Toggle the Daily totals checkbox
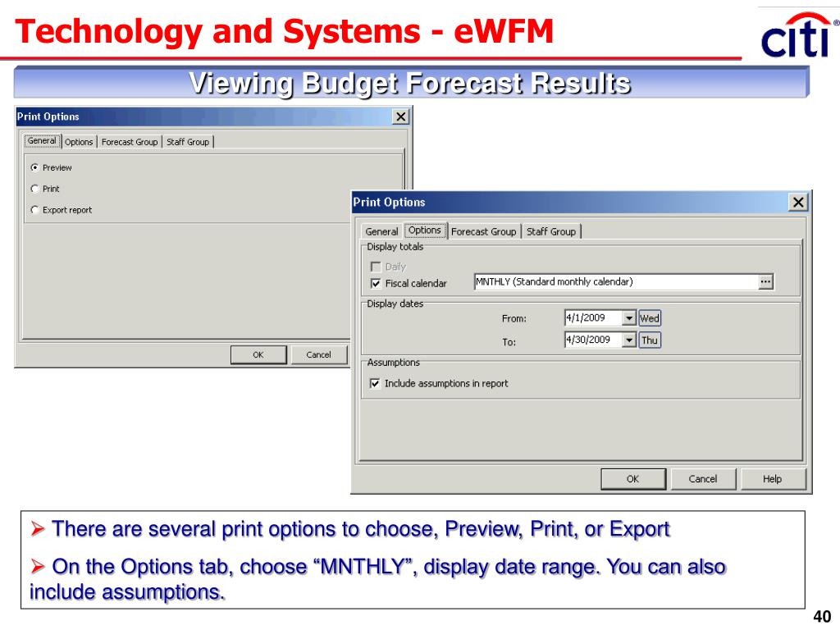 pos(376,267)
